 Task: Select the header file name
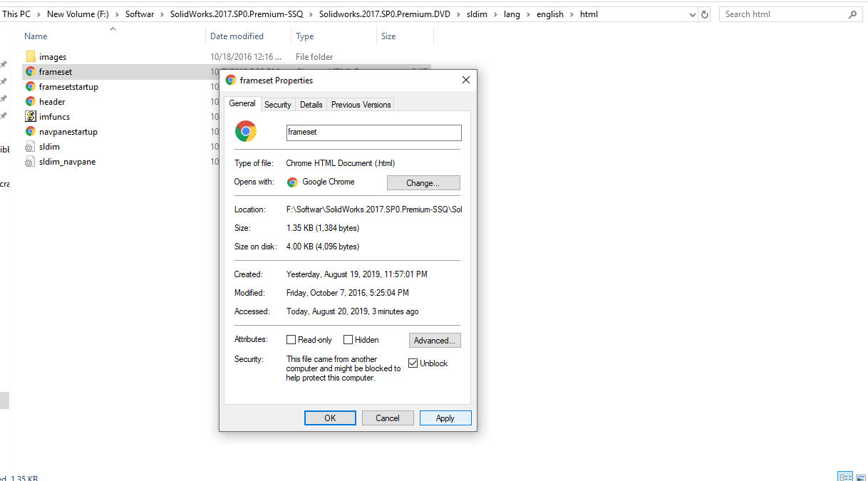(52, 102)
